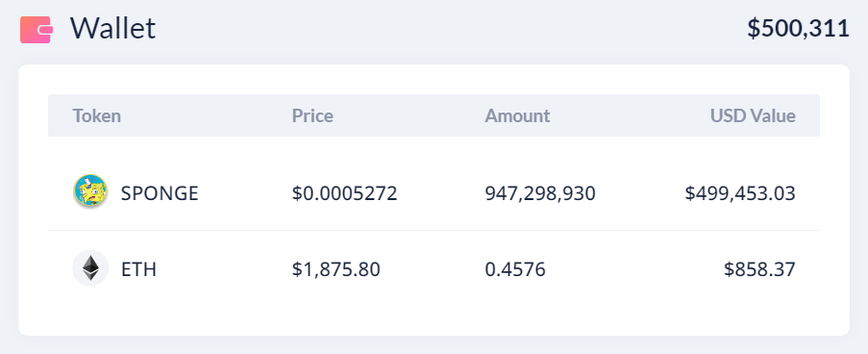
Task: Click the Ethereum diamond logo
Action: click(x=89, y=268)
